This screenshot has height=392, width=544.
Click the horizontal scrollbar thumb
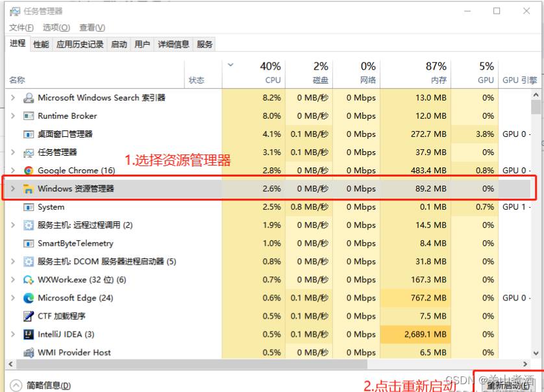(192, 364)
